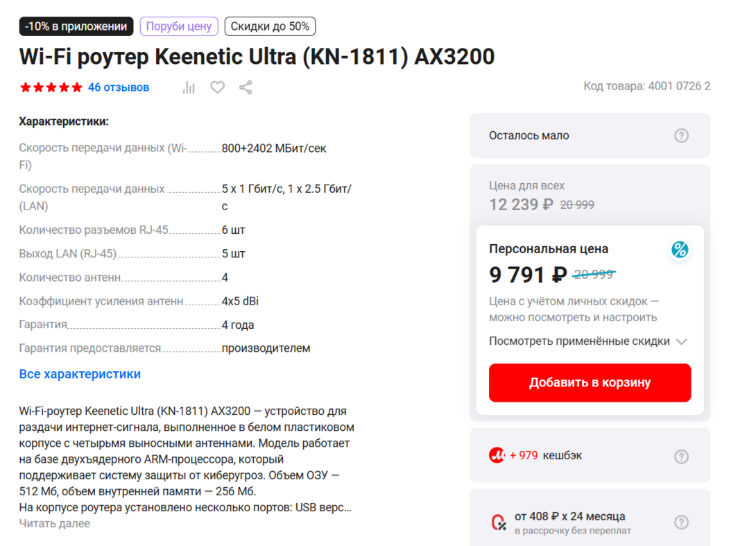This screenshot has height=546, width=756.
Task: Open help icon next to кешбэк
Action: click(x=681, y=456)
